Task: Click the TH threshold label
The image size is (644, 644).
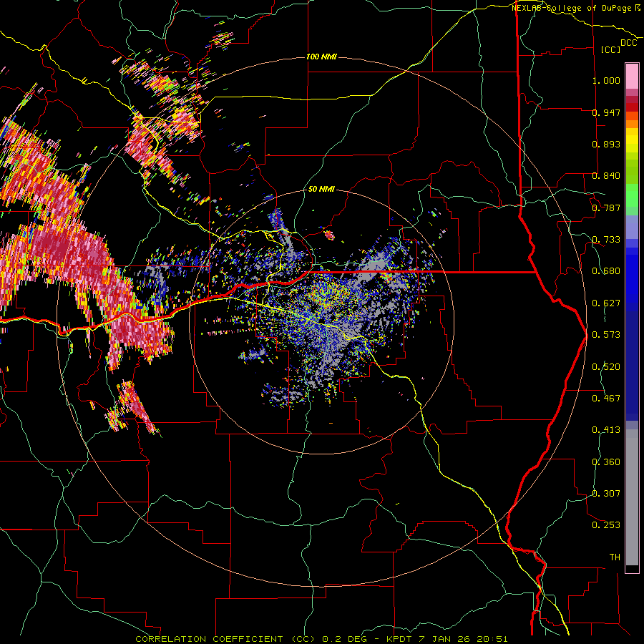Action: point(615,557)
